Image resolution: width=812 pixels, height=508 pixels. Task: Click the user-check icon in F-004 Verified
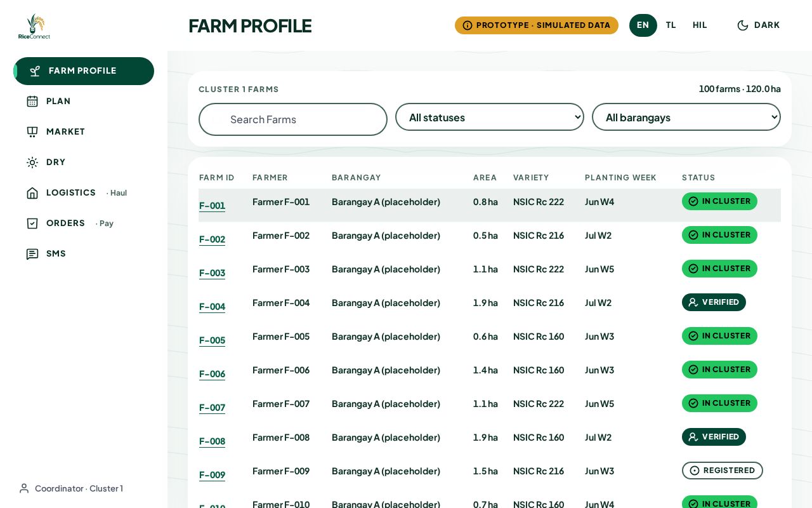coord(693,302)
